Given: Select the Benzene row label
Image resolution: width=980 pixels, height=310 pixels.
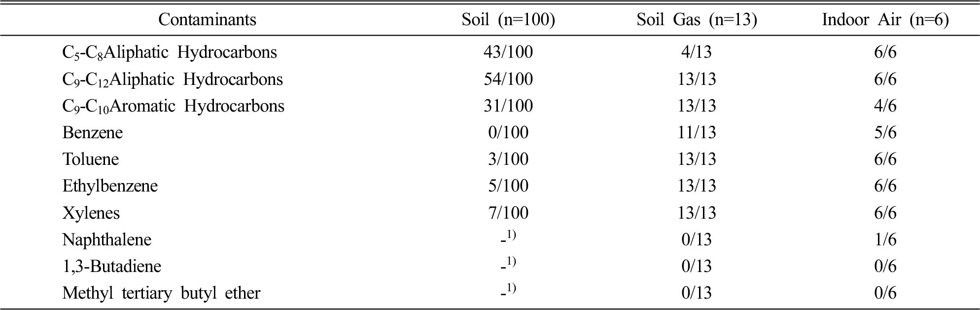Looking at the screenshot, I should coord(93,133).
